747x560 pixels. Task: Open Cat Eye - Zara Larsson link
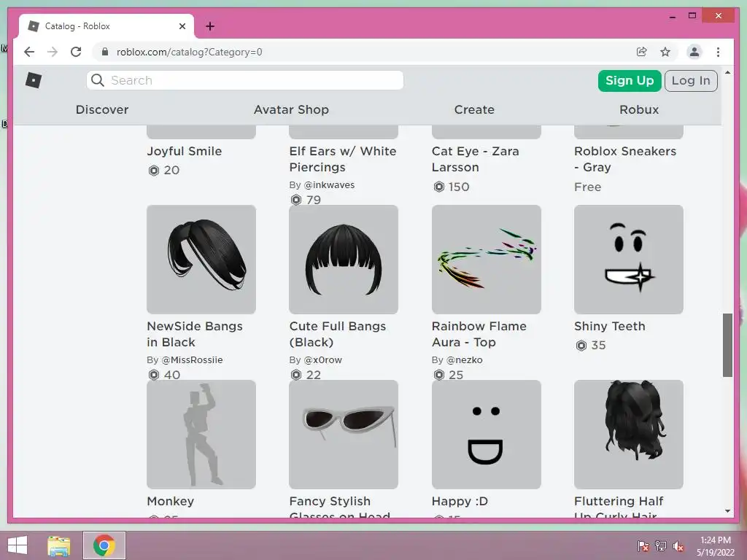point(476,159)
